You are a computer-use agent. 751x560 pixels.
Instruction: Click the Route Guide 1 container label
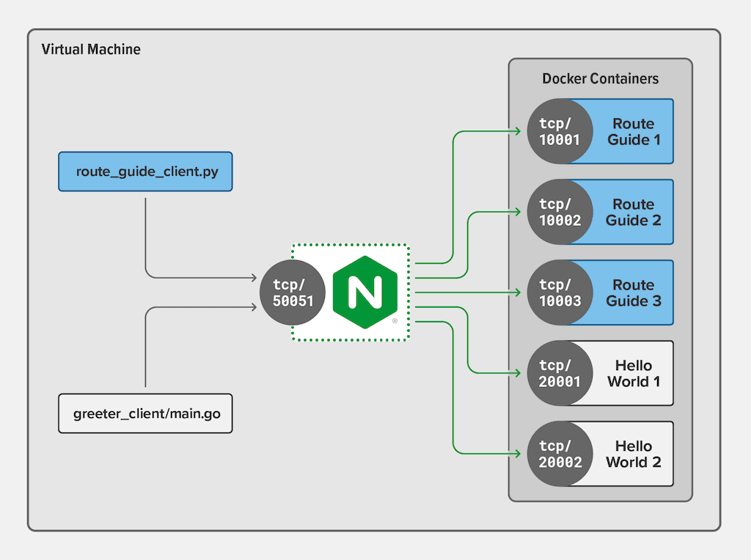coord(633,132)
